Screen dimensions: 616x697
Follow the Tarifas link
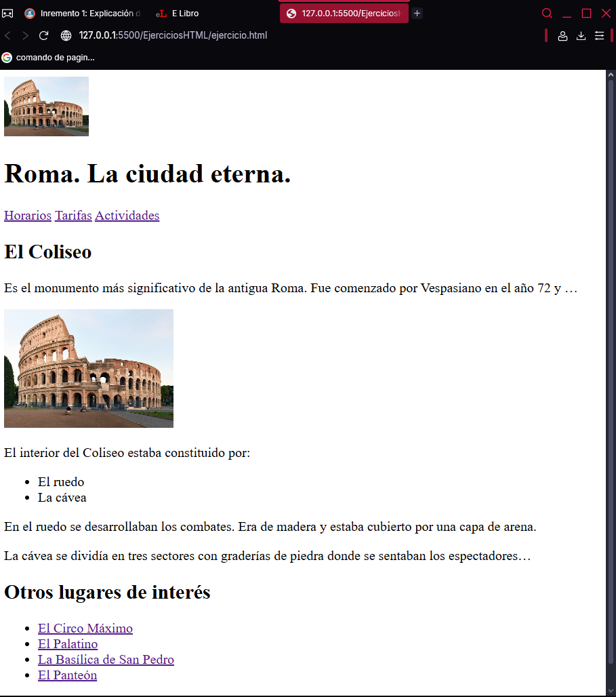[73, 216]
